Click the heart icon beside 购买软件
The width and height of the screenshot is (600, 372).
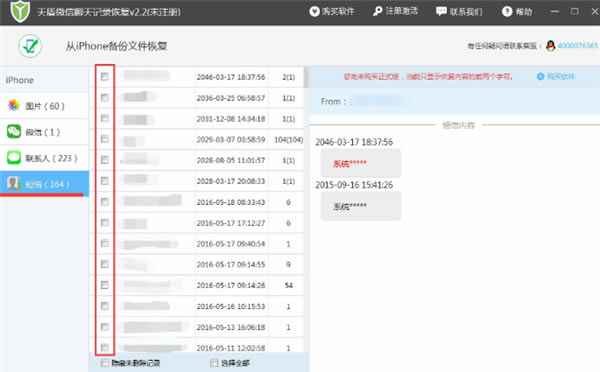coord(314,11)
